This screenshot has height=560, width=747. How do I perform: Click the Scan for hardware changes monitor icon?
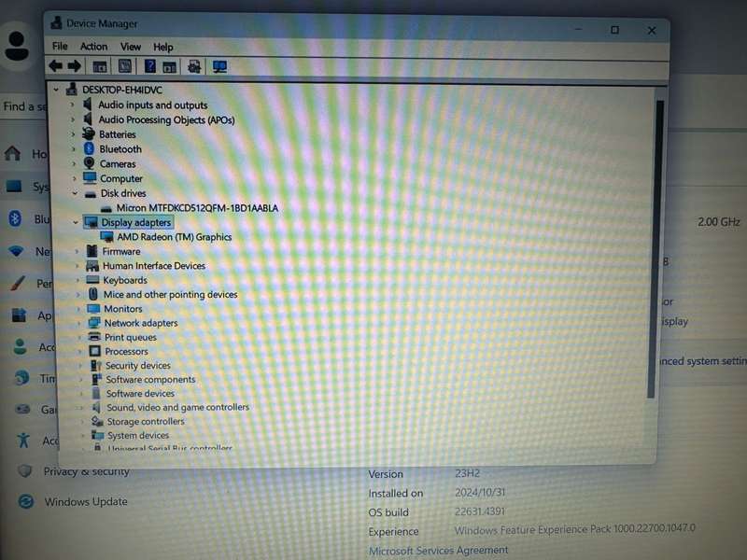(x=219, y=66)
